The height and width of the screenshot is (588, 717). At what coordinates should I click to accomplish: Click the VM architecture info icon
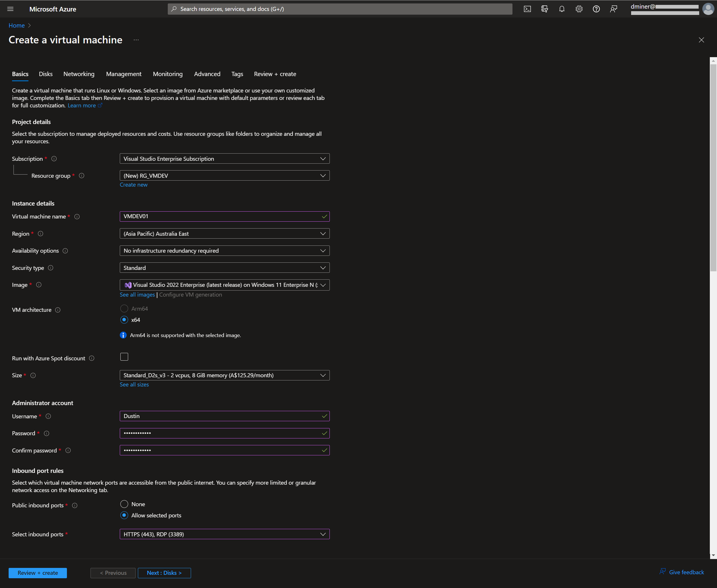[58, 310]
